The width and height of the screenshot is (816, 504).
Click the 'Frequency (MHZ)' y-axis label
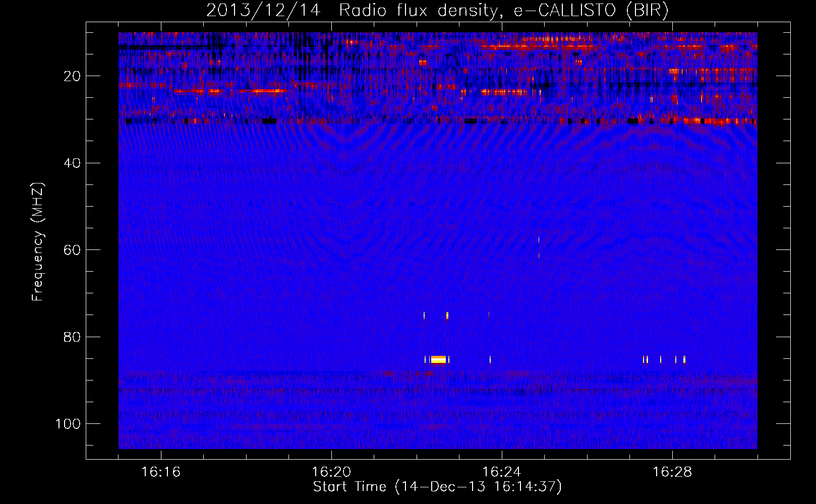point(38,242)
